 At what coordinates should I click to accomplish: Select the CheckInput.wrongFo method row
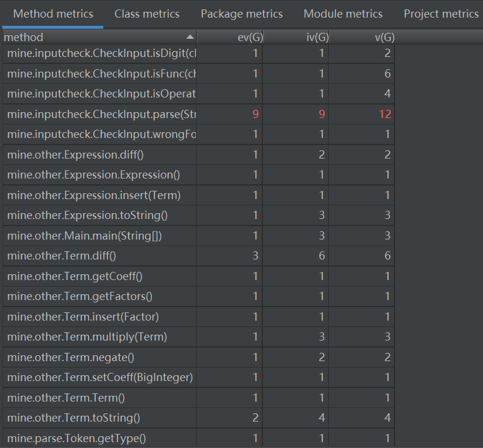click(x=198, y=134)
